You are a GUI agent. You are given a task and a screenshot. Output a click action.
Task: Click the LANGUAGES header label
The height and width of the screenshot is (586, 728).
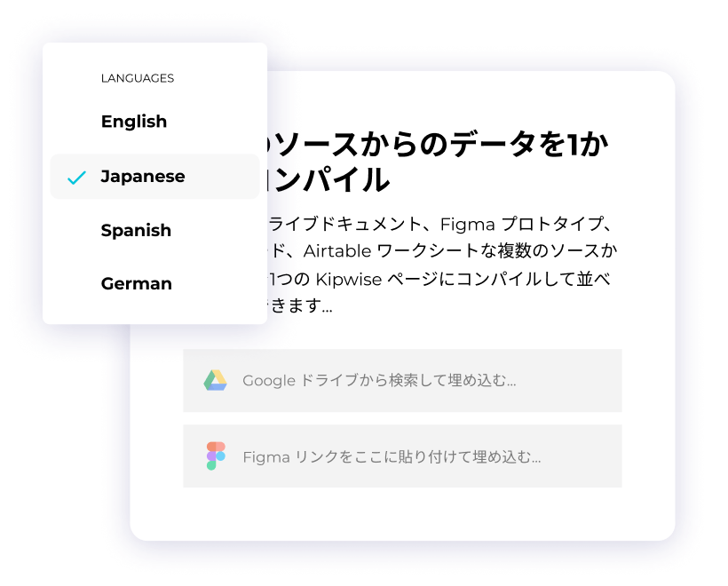[x=137, y=78]
